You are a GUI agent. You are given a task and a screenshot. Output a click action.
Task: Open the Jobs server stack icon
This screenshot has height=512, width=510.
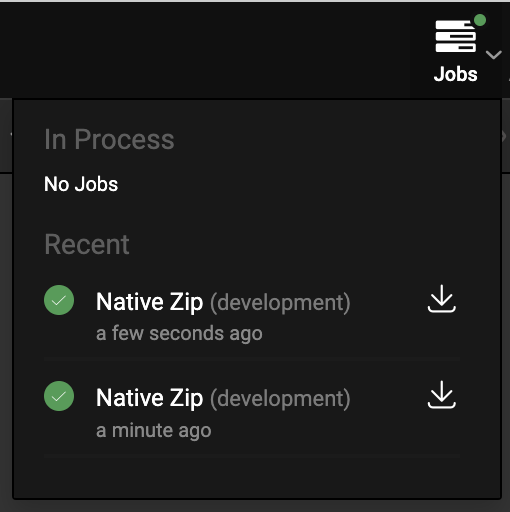[x=455, y=36]
